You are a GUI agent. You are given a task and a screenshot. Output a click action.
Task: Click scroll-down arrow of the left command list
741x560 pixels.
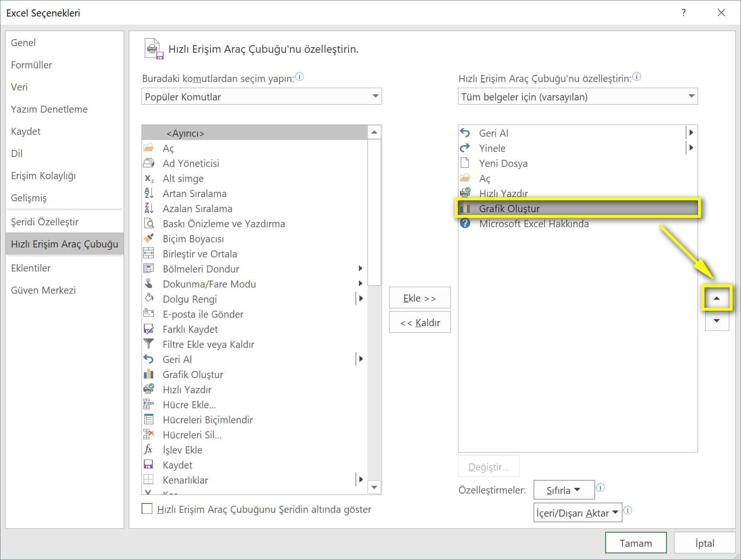tap(375, 487)
